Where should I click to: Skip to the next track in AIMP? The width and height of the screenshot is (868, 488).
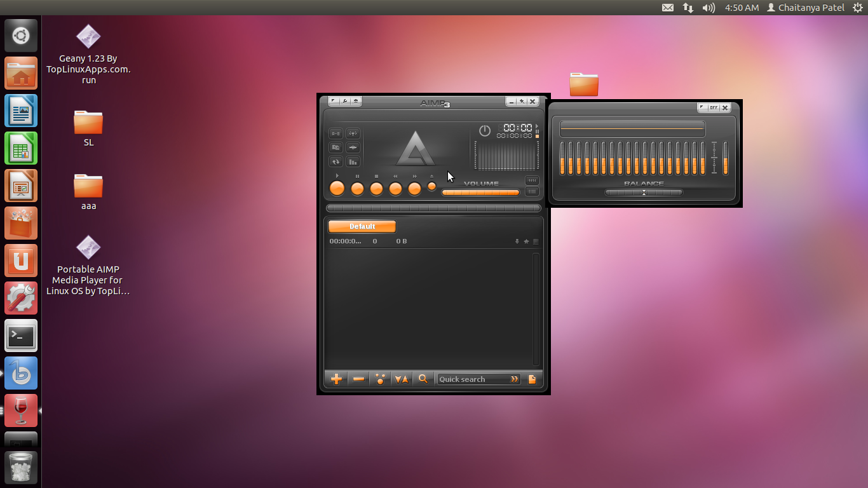[x=414, y=189]
